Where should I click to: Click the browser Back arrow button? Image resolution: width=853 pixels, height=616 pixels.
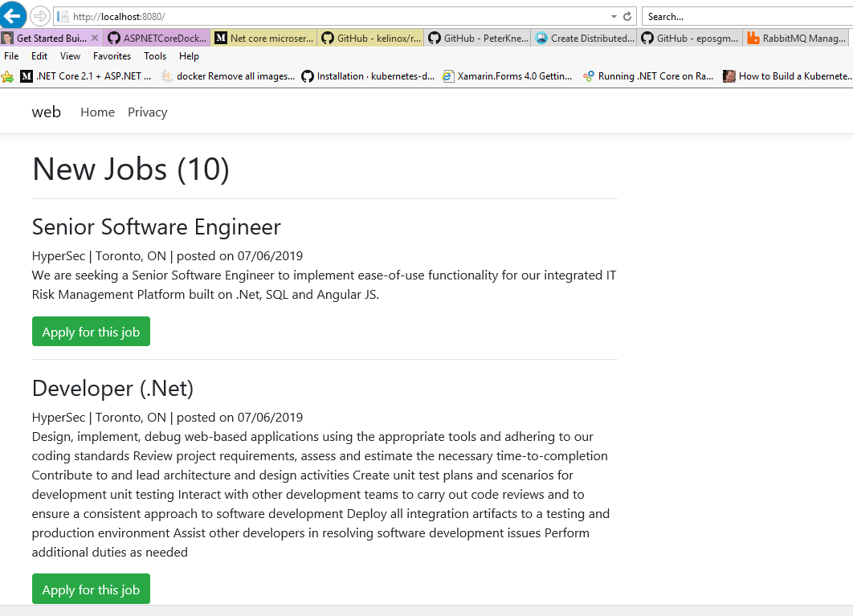[12, 15]
